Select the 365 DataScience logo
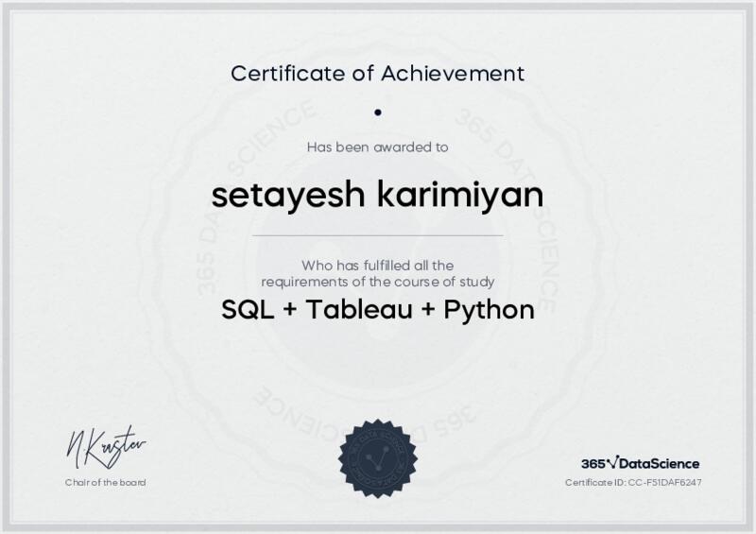This screenshot has height=534, width=756. 640,463
